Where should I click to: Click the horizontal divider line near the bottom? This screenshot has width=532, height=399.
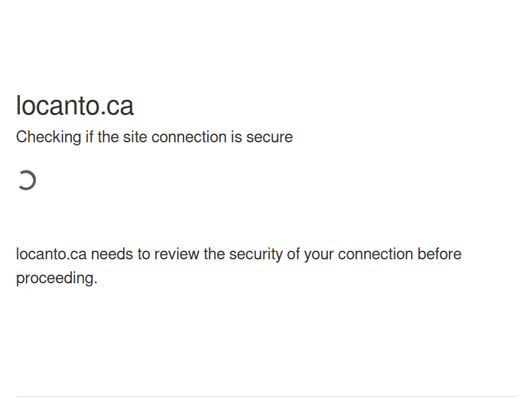click(x=266, y=397)
